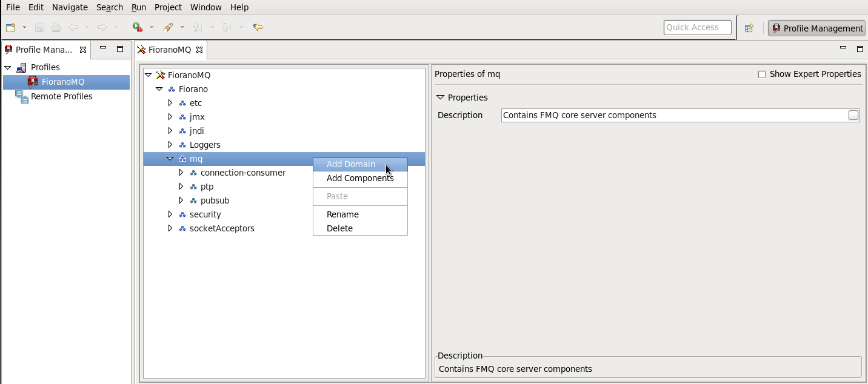The width and height of the screenshot is (868, 384).
Task: Expand the jndi tree node
Action: pos(170,131)
